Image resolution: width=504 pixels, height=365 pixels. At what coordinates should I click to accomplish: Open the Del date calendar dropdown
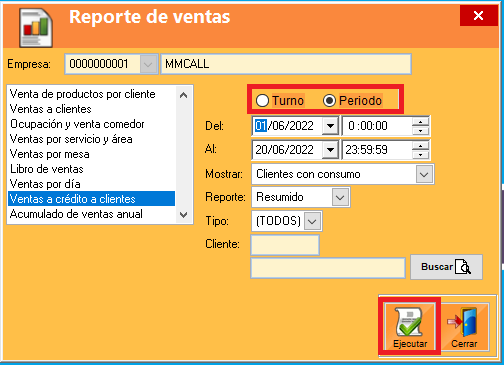[x=330, y=126]
